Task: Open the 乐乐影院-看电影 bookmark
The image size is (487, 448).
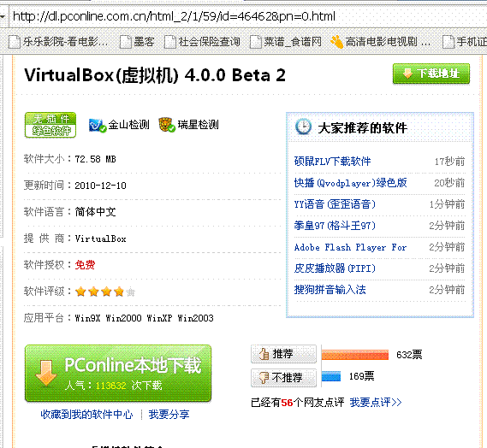Action: point(58,42)
